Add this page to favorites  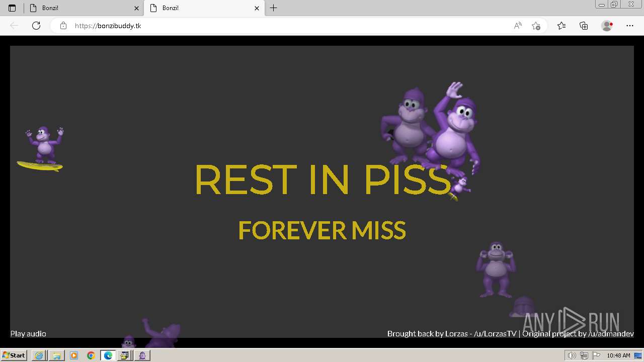point(536,26)
